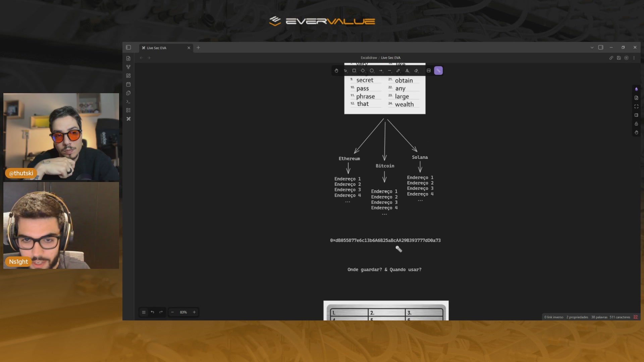Click the copy link icon in header
The width and height of the screenshot is (644, 362).
click(x=611, y=58)
